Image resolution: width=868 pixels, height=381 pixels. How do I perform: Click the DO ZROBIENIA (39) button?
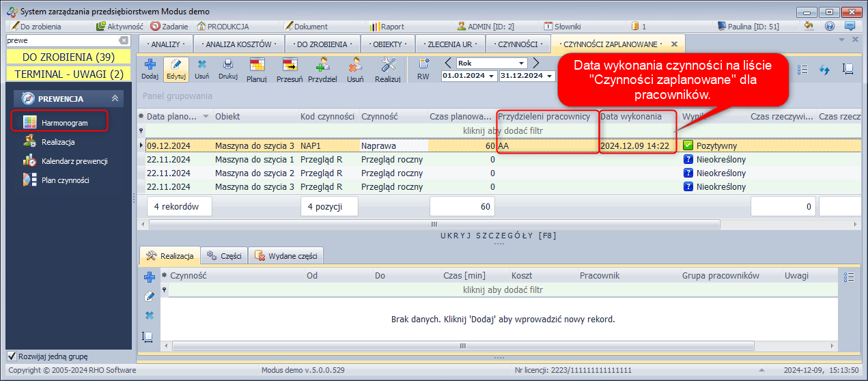coord(68,57)
